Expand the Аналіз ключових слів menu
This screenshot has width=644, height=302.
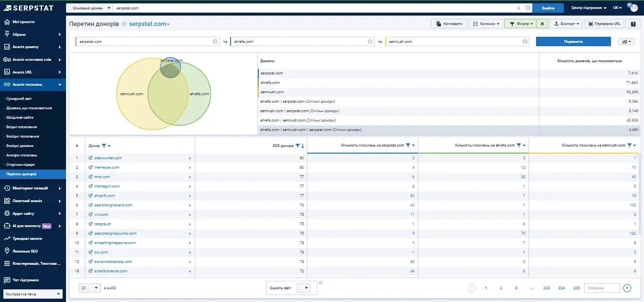[33, 59]
